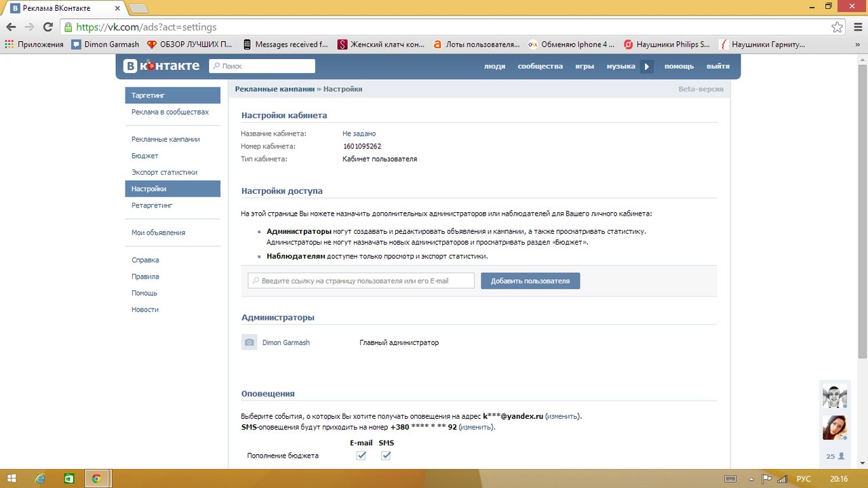This screenshot has width=868, height=488.
Task: Click the Поиск search field
Action: click(x=262, y=66)
